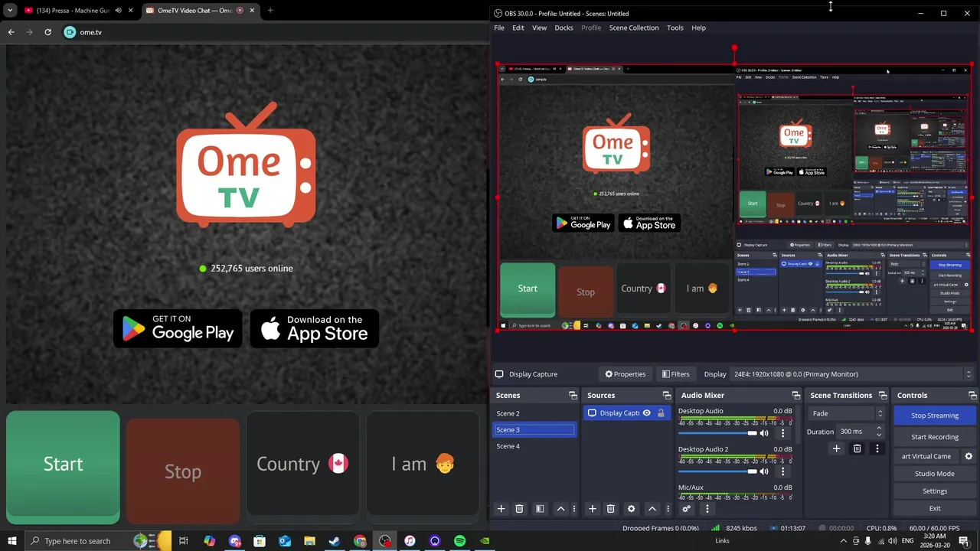This screenshot has height=551, width=980.
Task: Open the Docks menu in OBS
Action: point(563,28)
